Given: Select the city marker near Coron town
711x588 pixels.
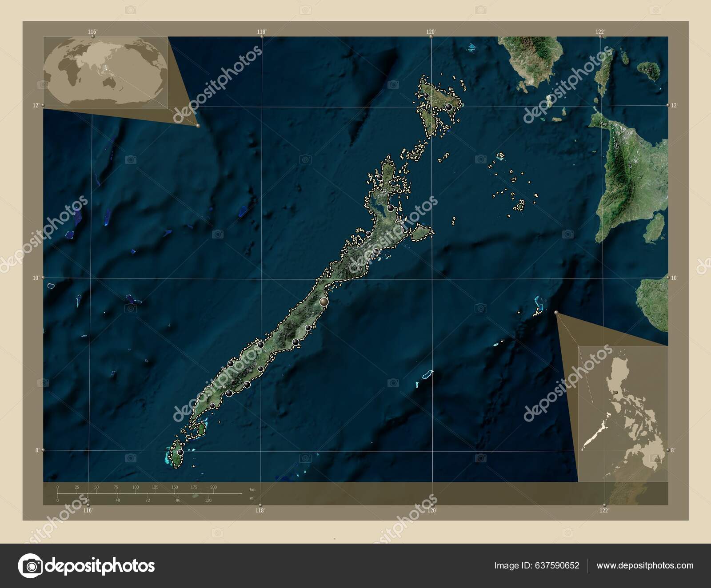Looking at the screenshot, I should (449, 107).
